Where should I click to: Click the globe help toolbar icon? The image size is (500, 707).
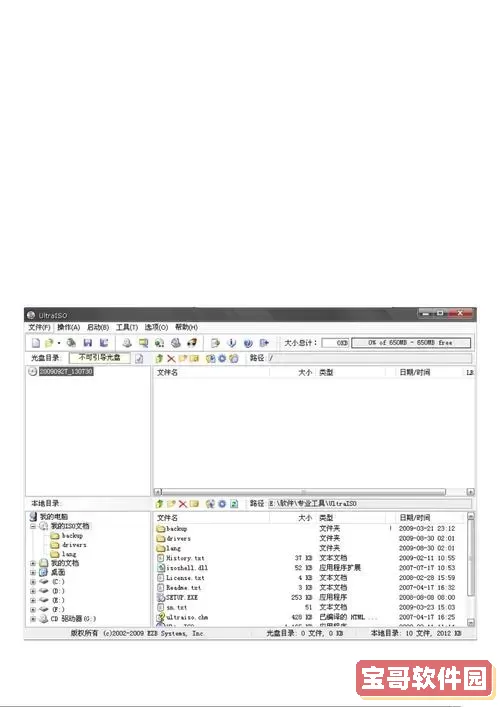click(248, 343)
